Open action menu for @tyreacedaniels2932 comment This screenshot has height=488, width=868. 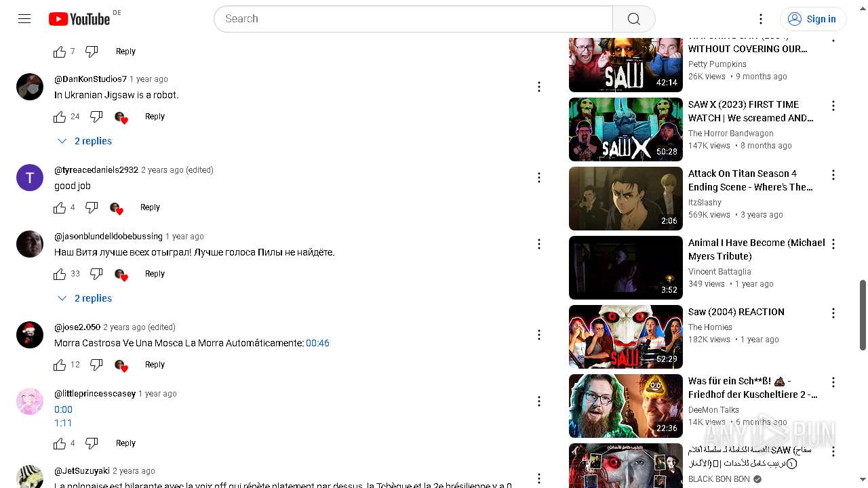539,178
